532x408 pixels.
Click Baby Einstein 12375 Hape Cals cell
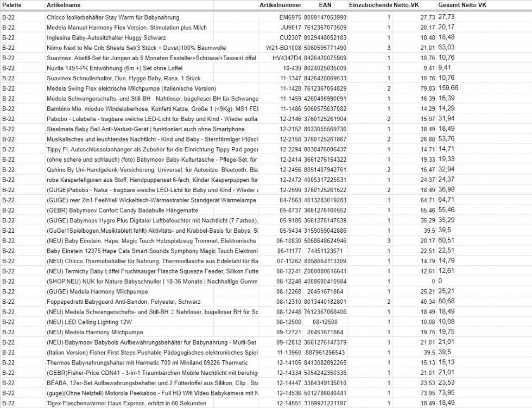[153, 251]
